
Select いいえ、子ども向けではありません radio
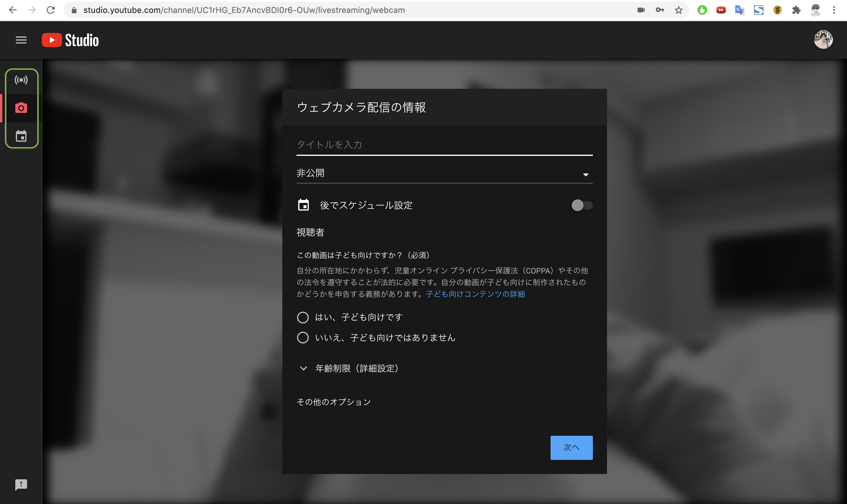coord(303,338)
